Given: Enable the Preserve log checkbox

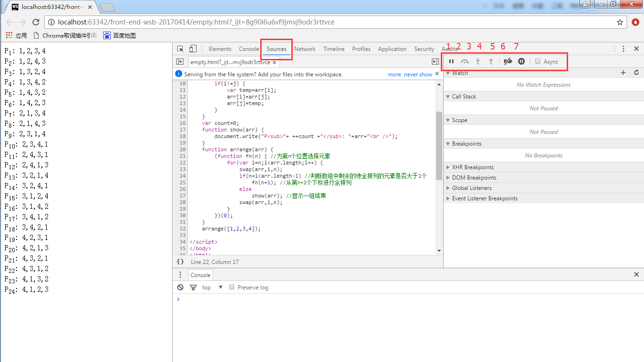Looking at the screenshot, I should 231,287.
